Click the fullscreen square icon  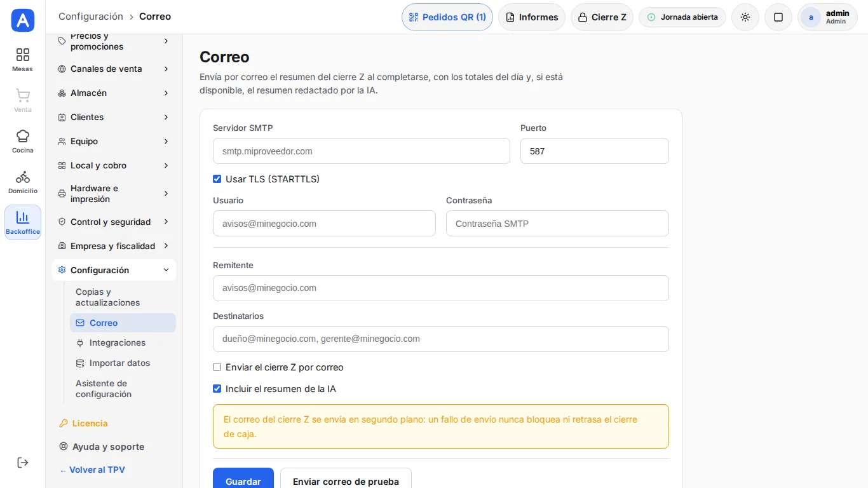pos(778,17)
